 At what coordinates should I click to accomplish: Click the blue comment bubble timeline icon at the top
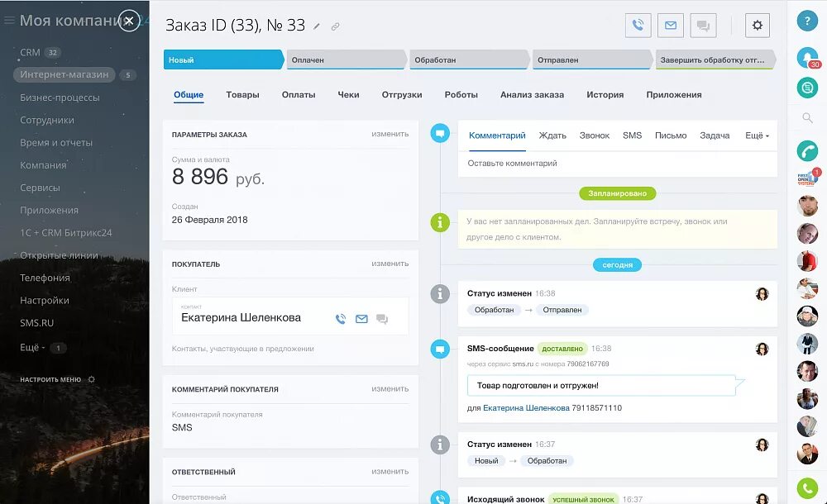[440, 133]
